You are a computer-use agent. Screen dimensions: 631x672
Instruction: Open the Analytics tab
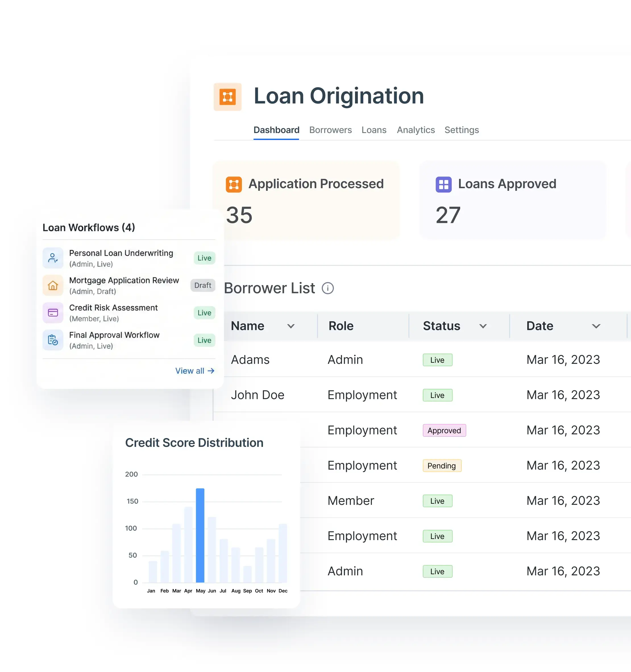pyautogui.click(x=416, y=130)
